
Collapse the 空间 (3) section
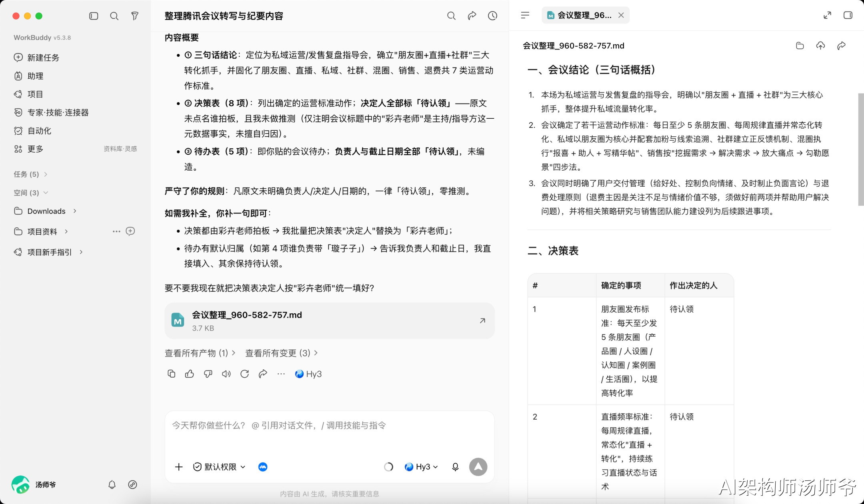coord(31,193)
